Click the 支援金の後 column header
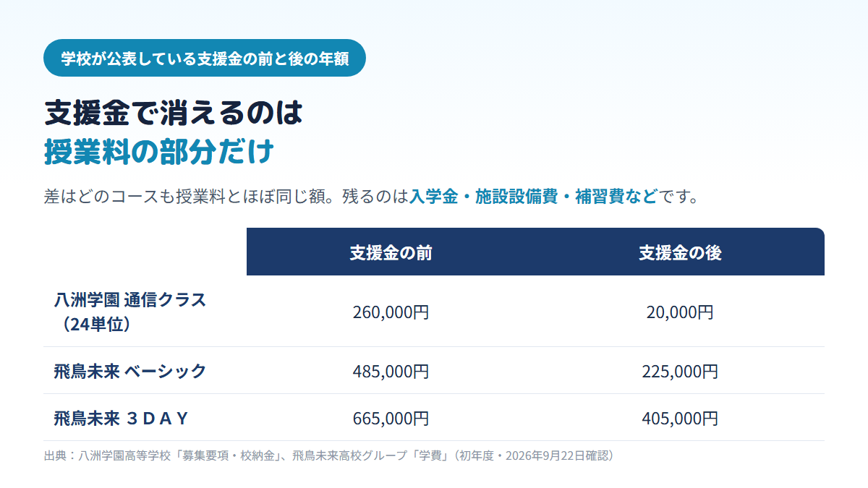868x488 pixels. [680, 252]
